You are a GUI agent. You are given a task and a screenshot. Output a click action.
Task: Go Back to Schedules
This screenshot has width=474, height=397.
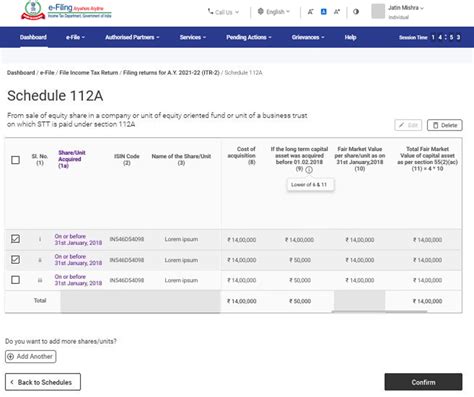[43, 382]
